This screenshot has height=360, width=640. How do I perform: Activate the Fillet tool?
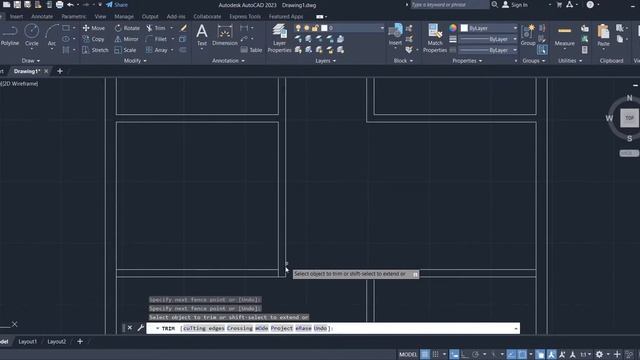click(x=157, y=39)
